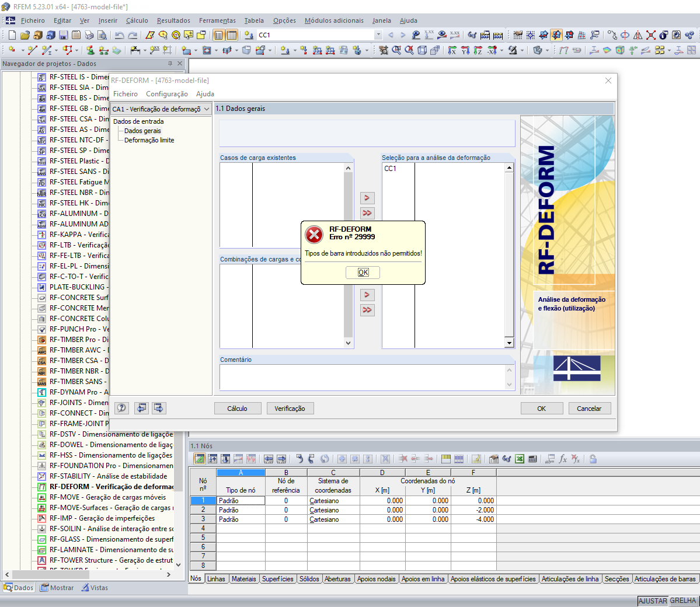Pin the project navigator panel
700x607 pixels.
[x=170, y=64]
